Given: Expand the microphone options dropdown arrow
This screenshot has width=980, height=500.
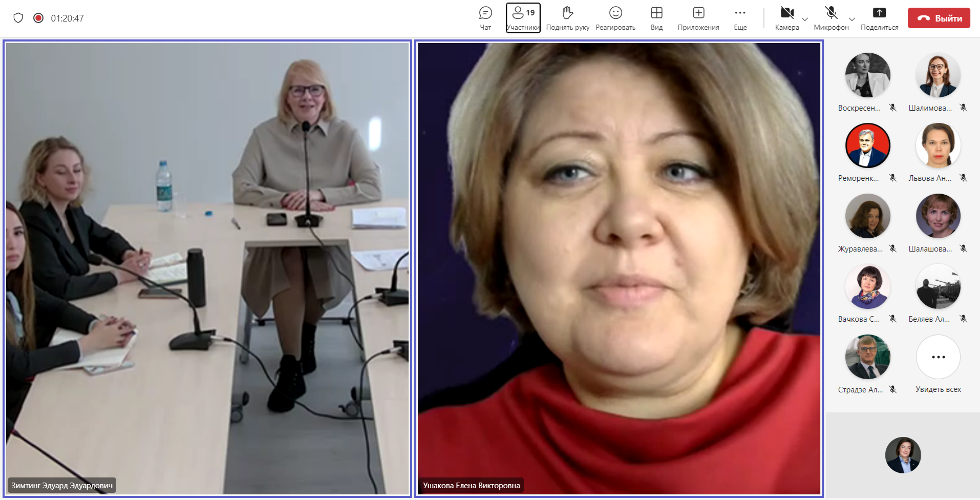Looking at the screenshot, I should coord(852,19).
